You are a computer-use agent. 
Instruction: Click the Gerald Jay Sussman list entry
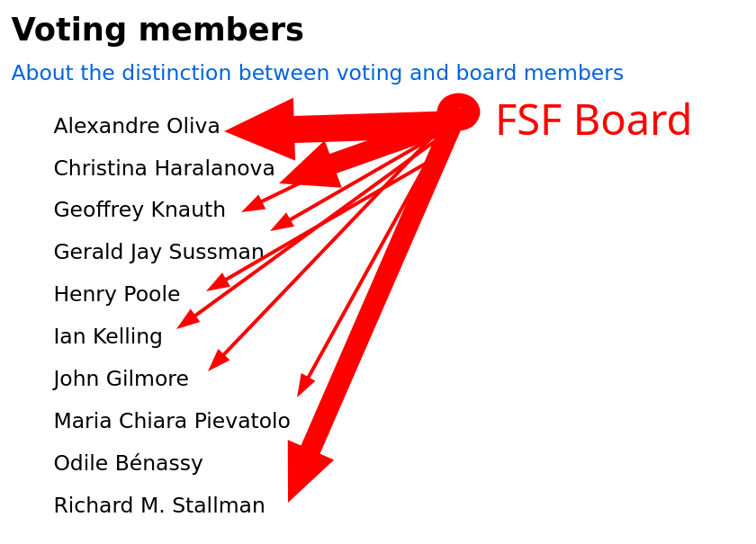tap(158, 252)
